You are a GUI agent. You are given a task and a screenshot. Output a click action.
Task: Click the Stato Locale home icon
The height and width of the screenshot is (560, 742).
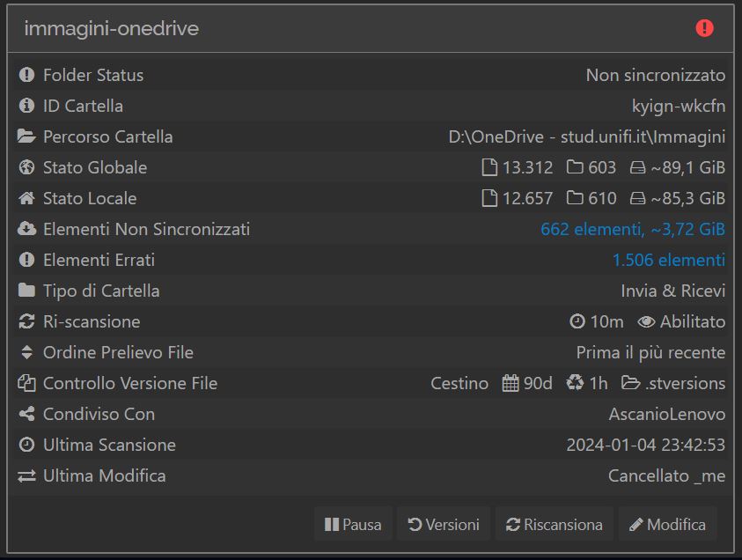pos(26,198)
